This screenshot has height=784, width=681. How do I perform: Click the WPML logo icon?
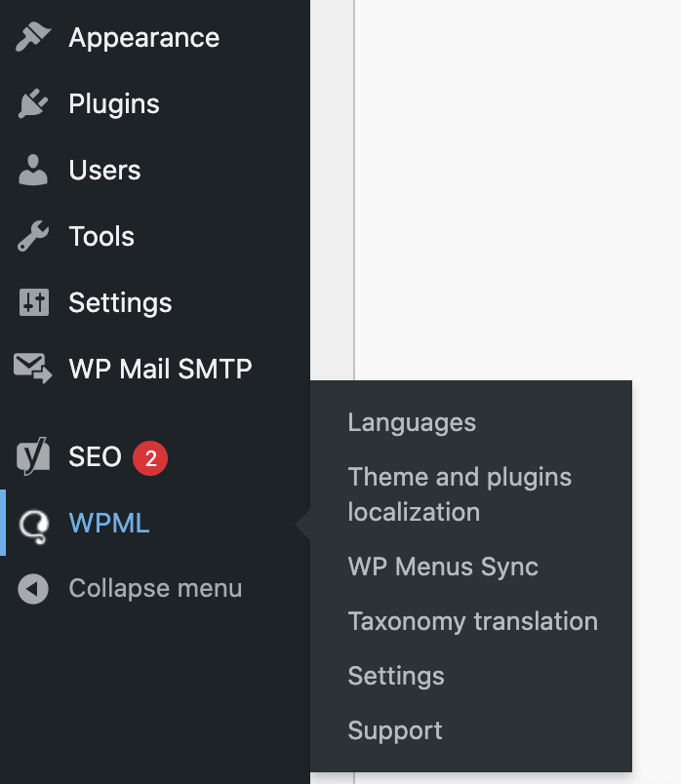pyautogui.click(x=33, y=524)
